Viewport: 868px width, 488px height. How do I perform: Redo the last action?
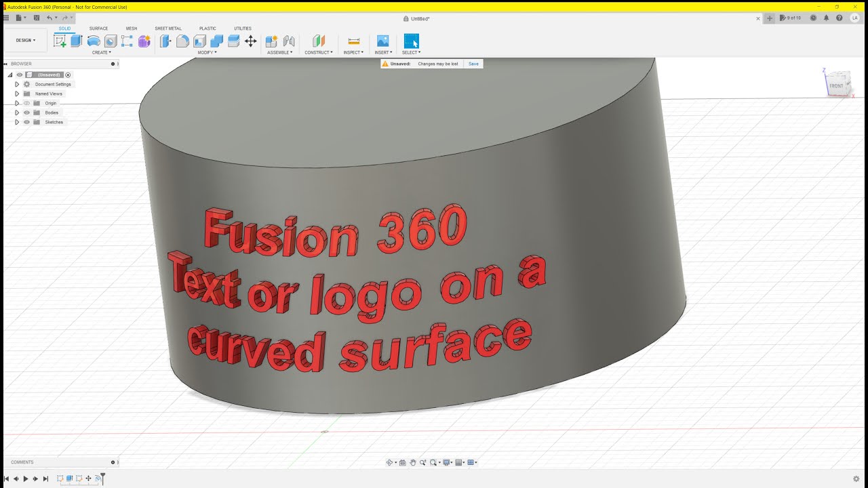pyautogui.click(x=65, y=18)
